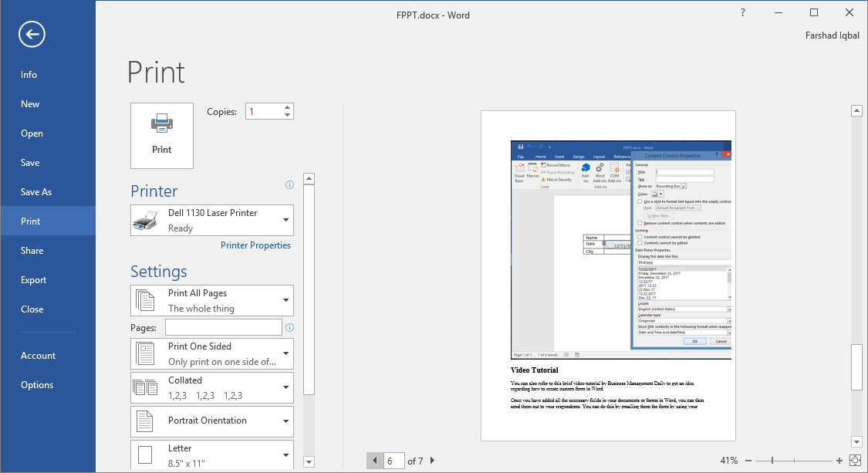Click the info icon next to Printer heading
This screenshot has width=868, height=473.
click(x=289, y=184)
